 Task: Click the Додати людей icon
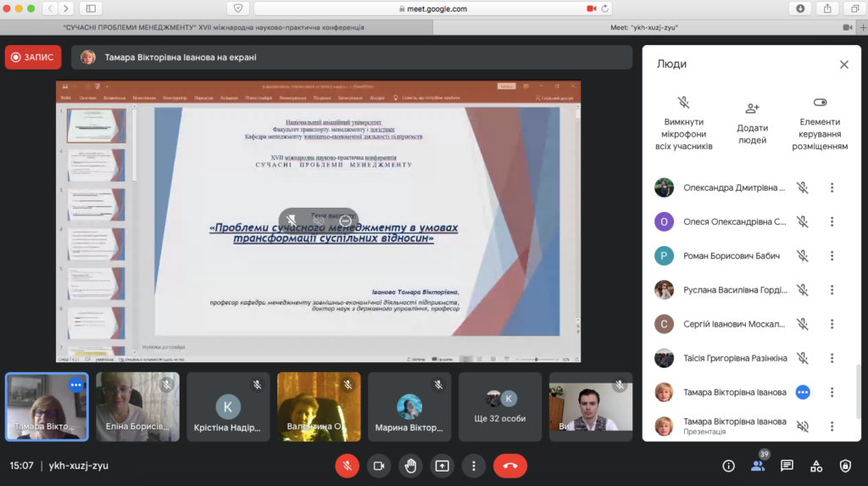click(752, 109)
